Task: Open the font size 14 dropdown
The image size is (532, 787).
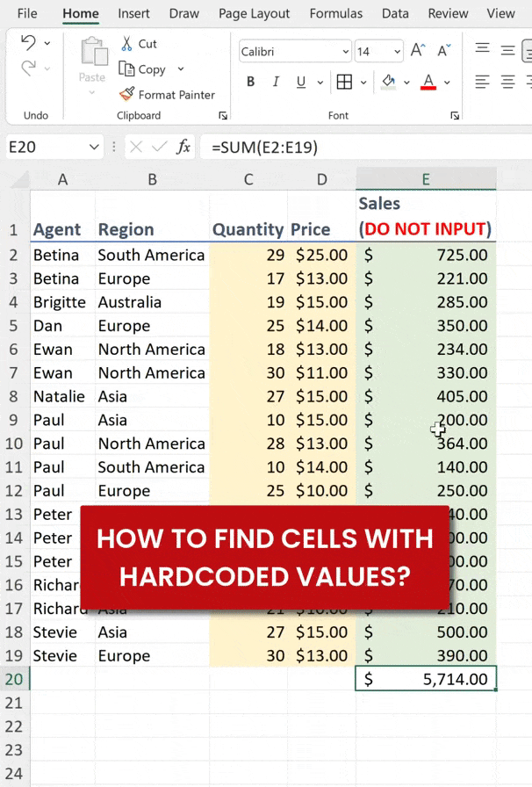Action: (398, 52)
